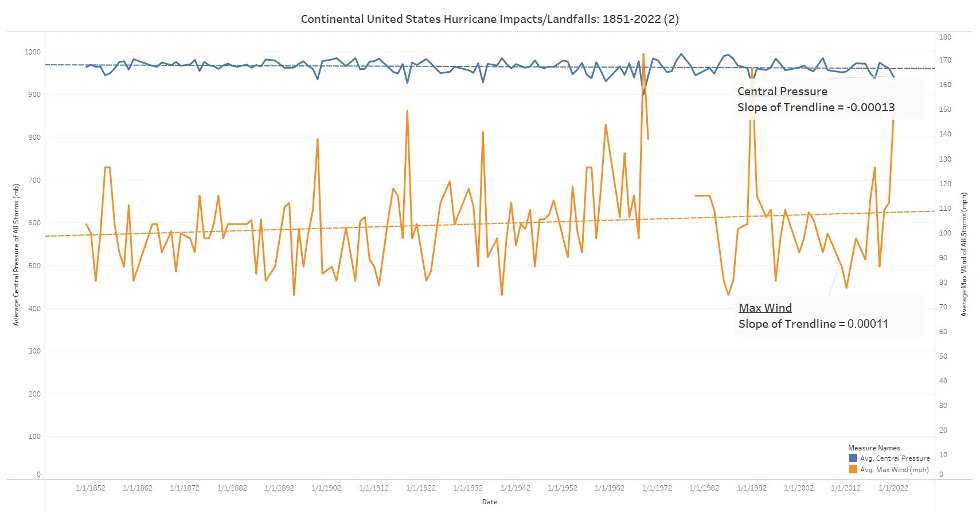Image resolution: width=980 pixels, height=518 pixels.
Task: Click the 1/1/1972 date tick label
Action: [657, 488]
